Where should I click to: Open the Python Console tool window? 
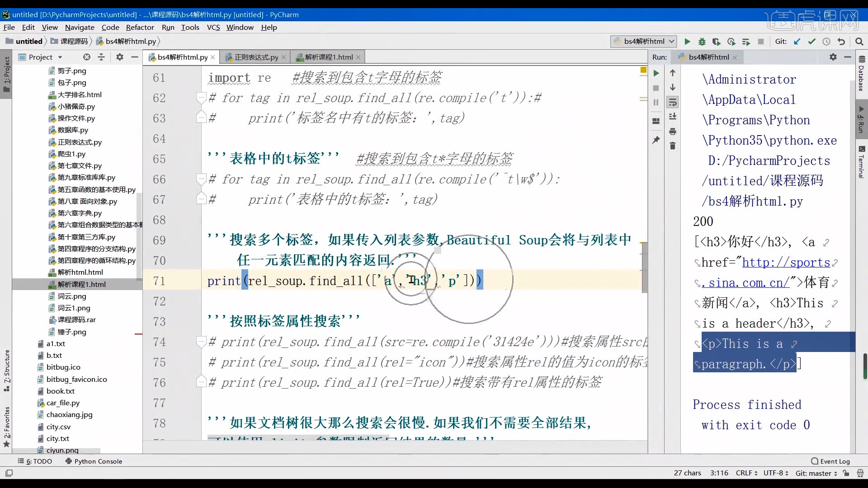point(94,461)
